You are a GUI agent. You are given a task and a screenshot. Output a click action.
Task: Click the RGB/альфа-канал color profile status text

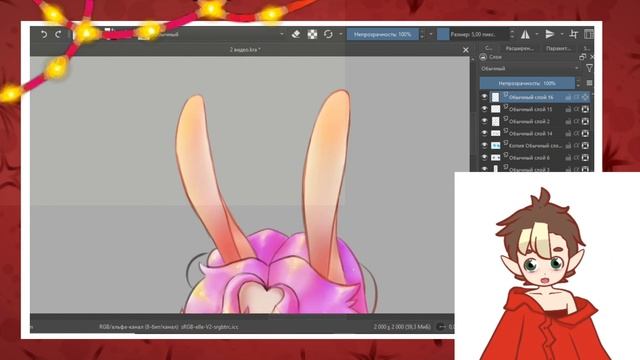pyautogui.click(x=169, y=327)
